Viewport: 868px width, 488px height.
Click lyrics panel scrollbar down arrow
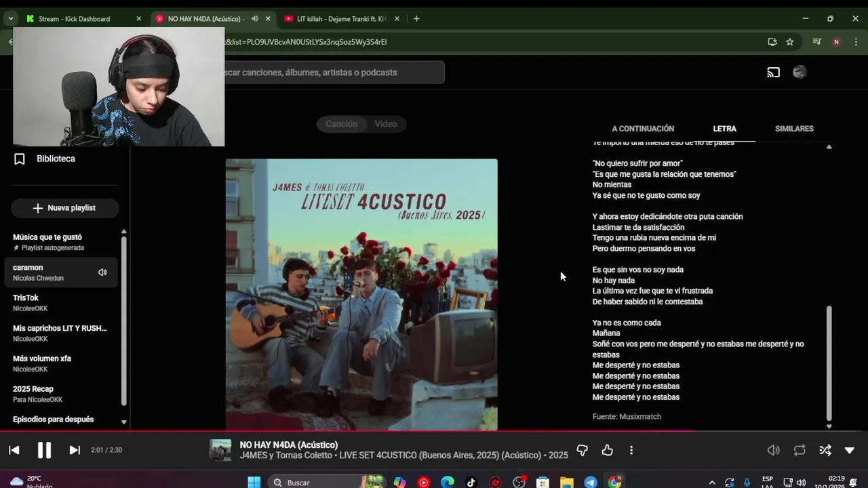[x=829, y=426]
